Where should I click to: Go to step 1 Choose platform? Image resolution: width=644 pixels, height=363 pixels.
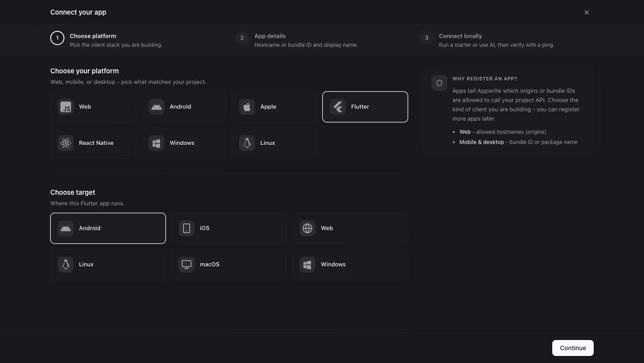coord(106,40)
